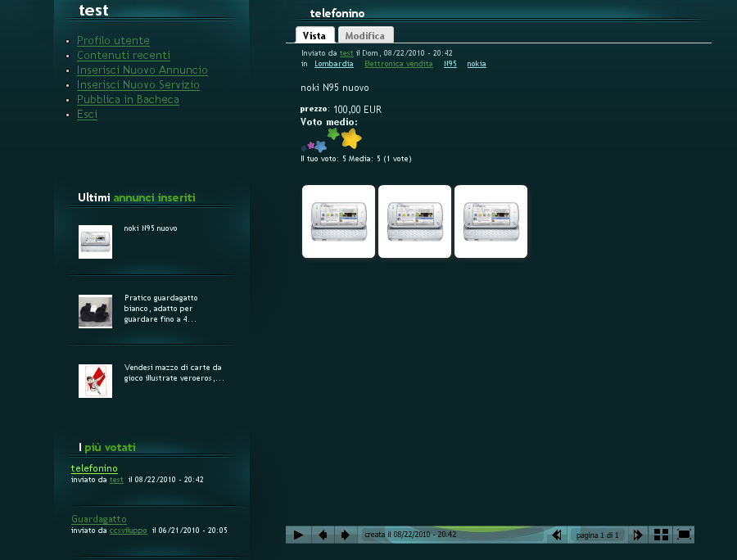Open Pubblica in Bacheca
The width and height of the screenshot is (737, 560).
pyautogui.click(x=128, y=100)
